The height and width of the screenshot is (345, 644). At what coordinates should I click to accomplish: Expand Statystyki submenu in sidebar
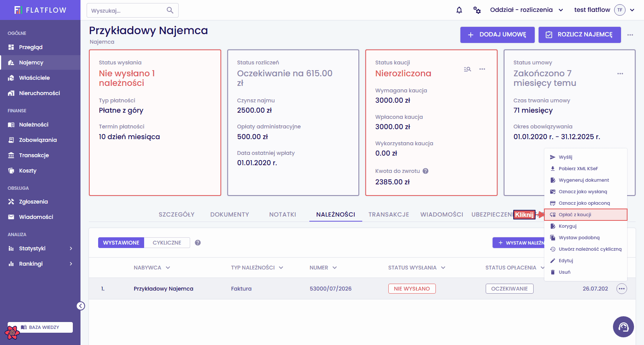40,248
